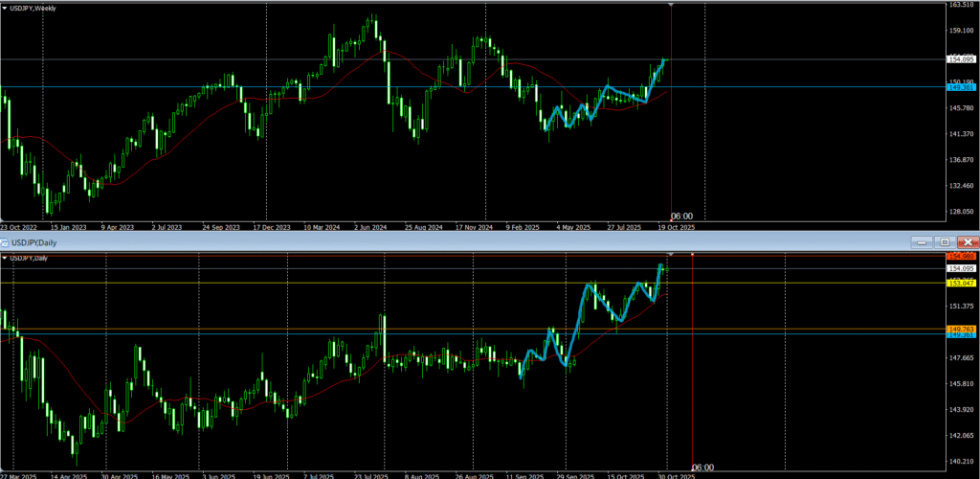Screen dimensions: 980x479
Task: Click the USDJPY,Weekly chart title dropdown arrow
Action: point(7,8)
